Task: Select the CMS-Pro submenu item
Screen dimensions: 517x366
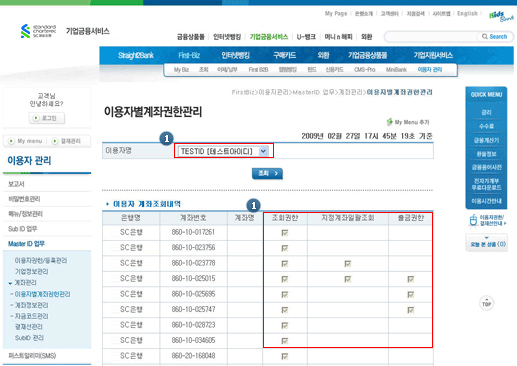Action: click(x=364, y=70)
